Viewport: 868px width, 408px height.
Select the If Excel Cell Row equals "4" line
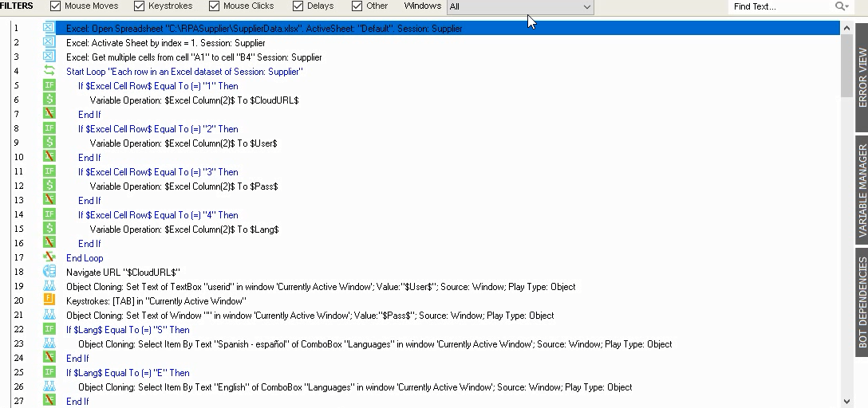pos(158,215)
